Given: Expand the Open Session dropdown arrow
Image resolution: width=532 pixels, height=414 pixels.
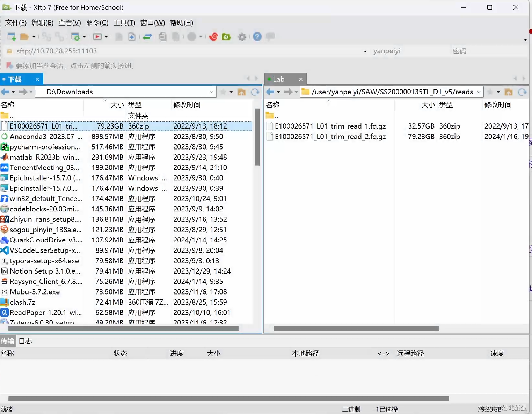Looking at the screenshot, I should coord(34,37).
